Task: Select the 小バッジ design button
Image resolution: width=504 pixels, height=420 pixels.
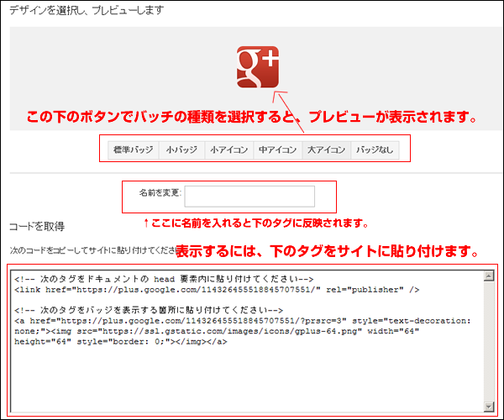Action: pos(182,150)
